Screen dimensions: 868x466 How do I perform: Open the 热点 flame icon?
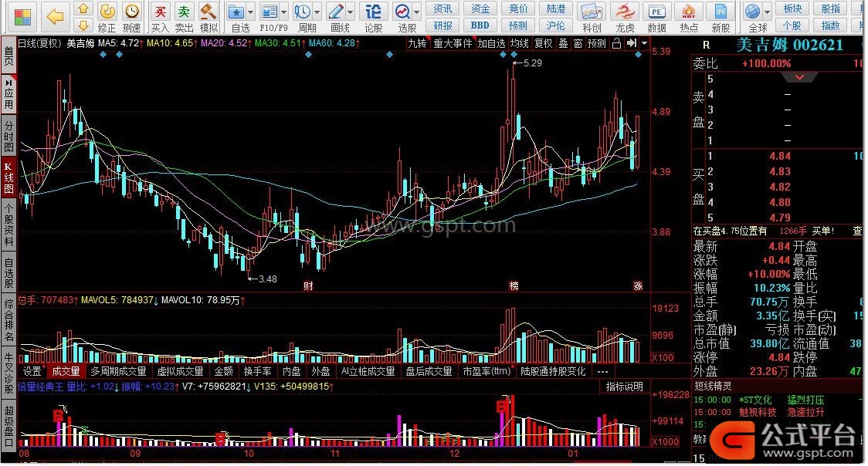coord(689,12)
